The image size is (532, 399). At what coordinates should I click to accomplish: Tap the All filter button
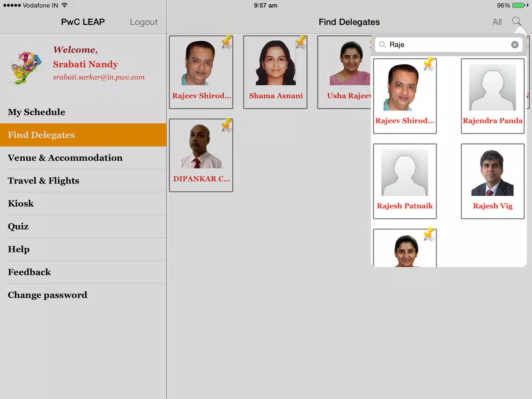coord(497,22)
